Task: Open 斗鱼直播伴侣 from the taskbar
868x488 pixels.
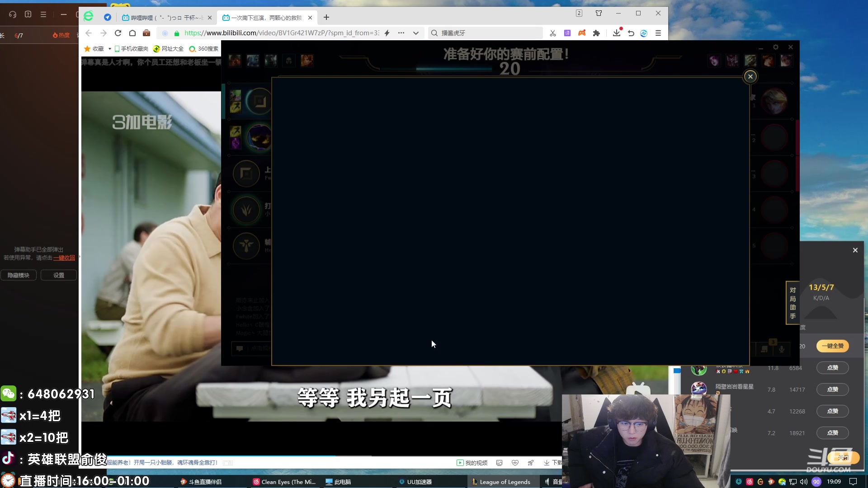Action: 201,482
